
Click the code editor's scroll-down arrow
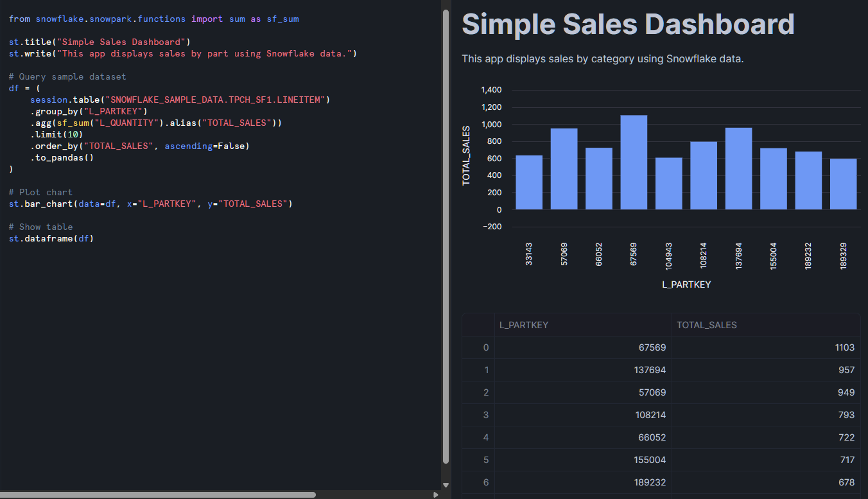(446, 485)
